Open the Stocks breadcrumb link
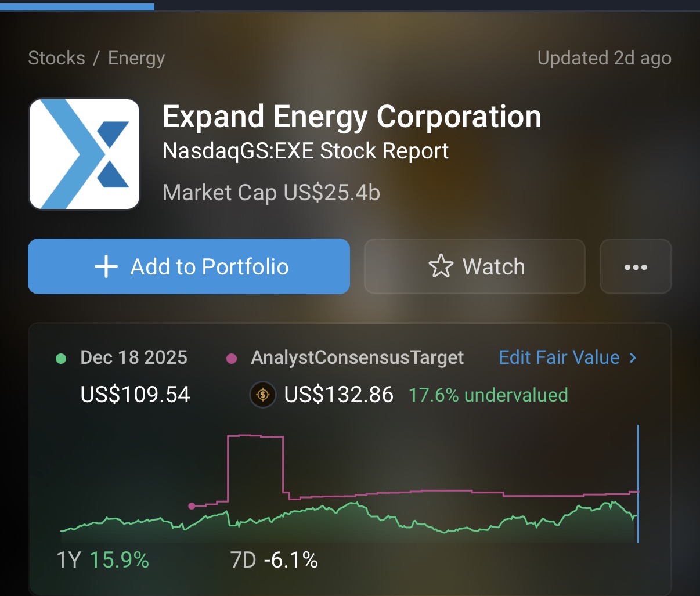Viewport: 700px width, 596px height. [x=56, y=58]
